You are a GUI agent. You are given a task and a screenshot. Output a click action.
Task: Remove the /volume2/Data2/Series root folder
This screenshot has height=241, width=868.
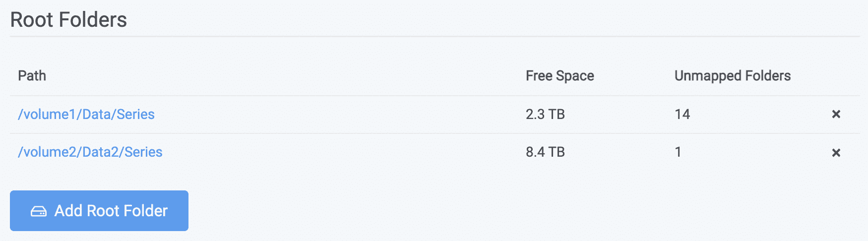[x=836, y=153]
